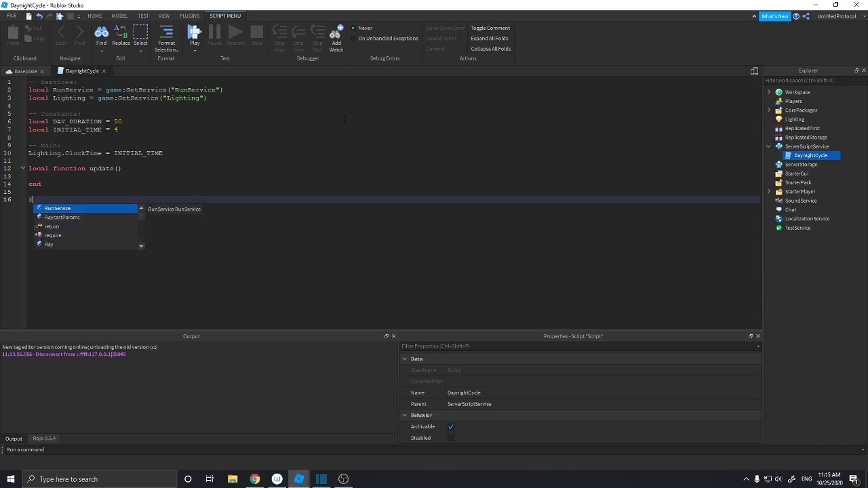Open the What's New button
The width and height of the screenshot is (868, 488).
(774, 16)
